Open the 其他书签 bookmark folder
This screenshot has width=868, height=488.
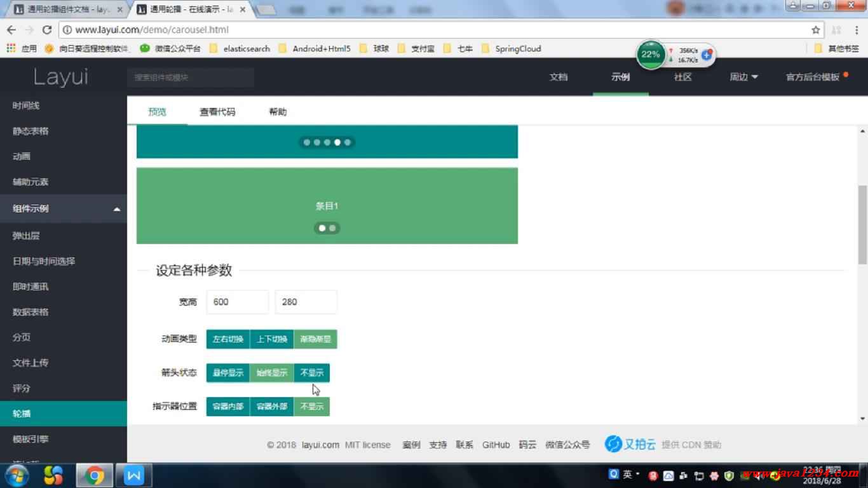[x=837, y=48]
